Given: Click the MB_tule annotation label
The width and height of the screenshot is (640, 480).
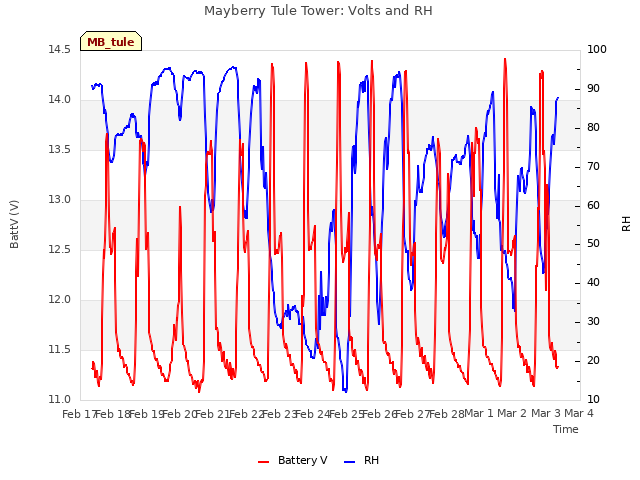Looking at the screenshot, I should [111, 42].
